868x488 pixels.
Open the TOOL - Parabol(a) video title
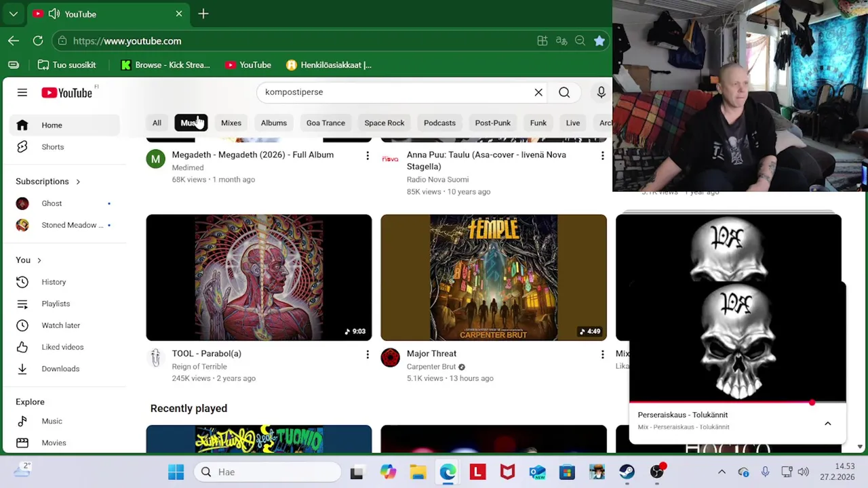(x=207, y=354)
